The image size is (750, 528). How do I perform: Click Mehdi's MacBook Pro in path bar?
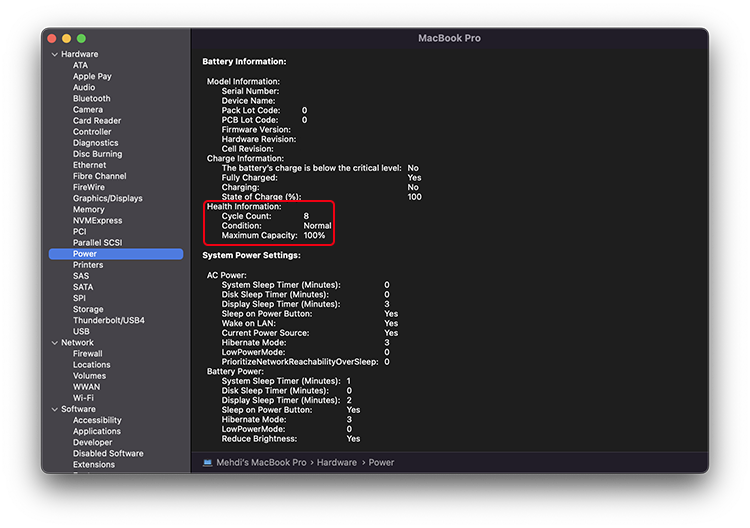[261, 462]
